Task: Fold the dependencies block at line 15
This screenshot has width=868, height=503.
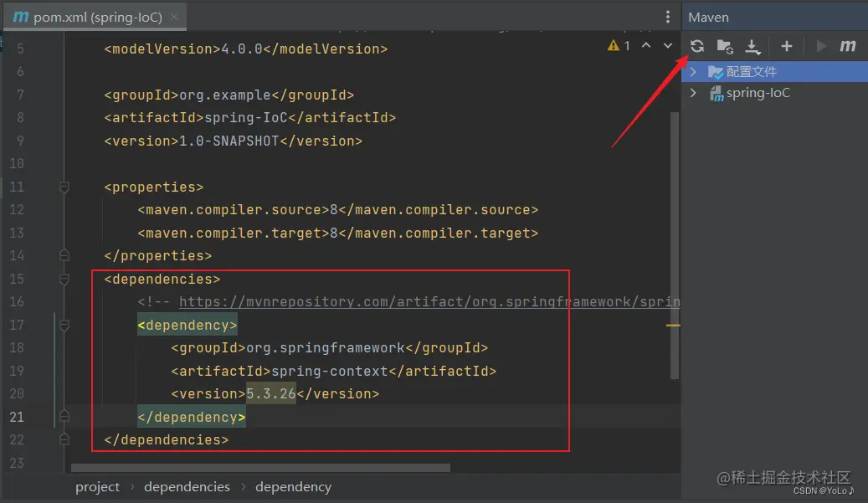Action: click(x=64, y=279)
